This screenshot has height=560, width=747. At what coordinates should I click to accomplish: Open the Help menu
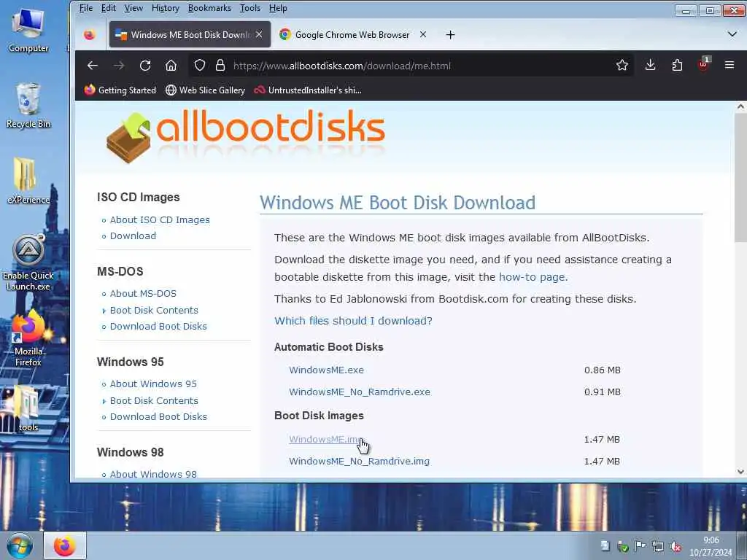tap(278, 8)
